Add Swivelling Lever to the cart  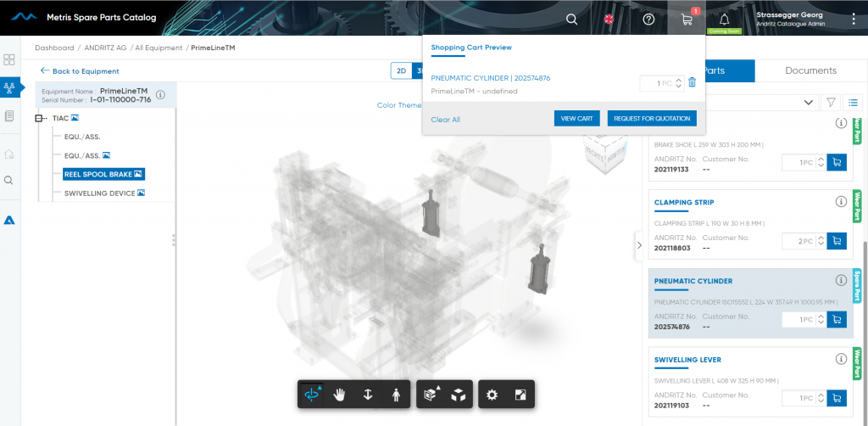[x=837, y=398]
